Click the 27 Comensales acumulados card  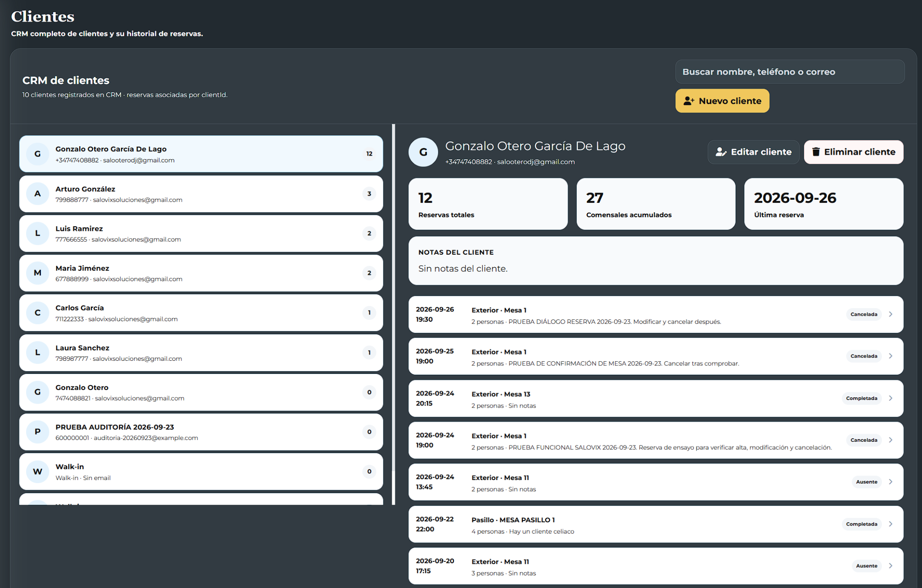[x=656, y=204]
